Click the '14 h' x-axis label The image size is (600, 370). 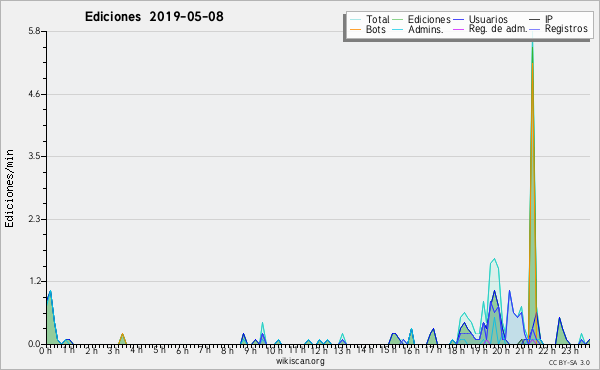click(365, 350)
